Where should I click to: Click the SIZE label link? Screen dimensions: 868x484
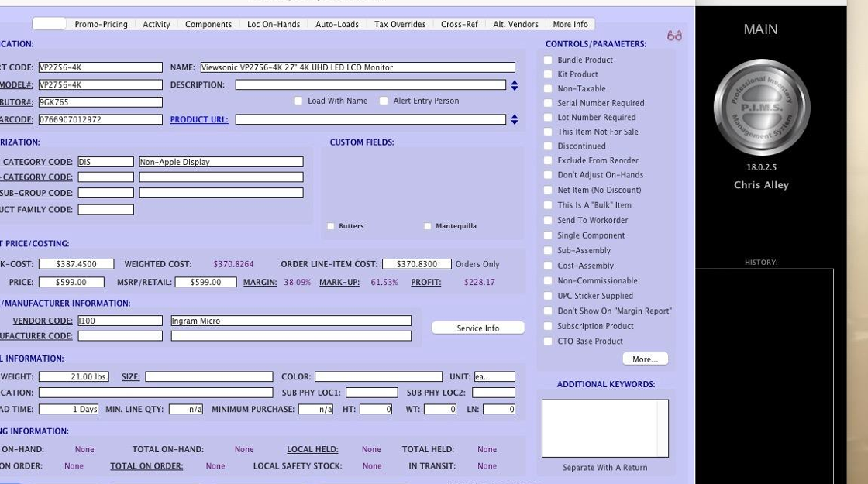click(x=131, y=376)
